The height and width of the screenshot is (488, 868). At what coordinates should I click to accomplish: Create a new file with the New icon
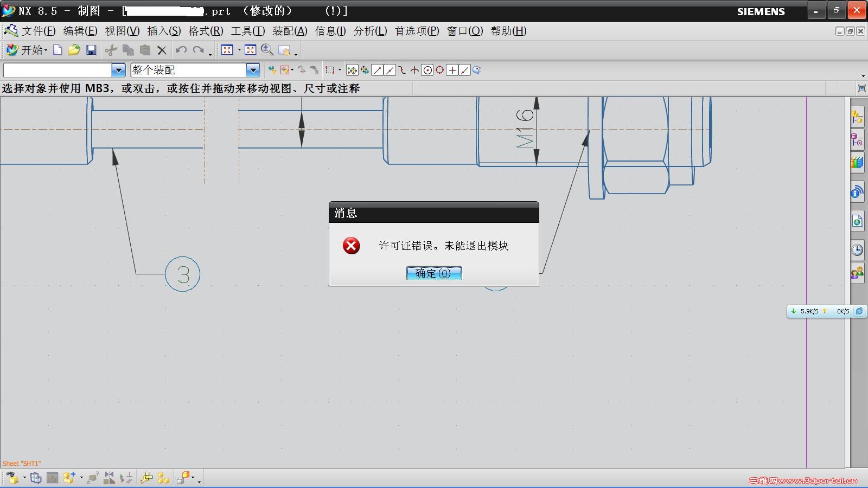tap(58, 50)
